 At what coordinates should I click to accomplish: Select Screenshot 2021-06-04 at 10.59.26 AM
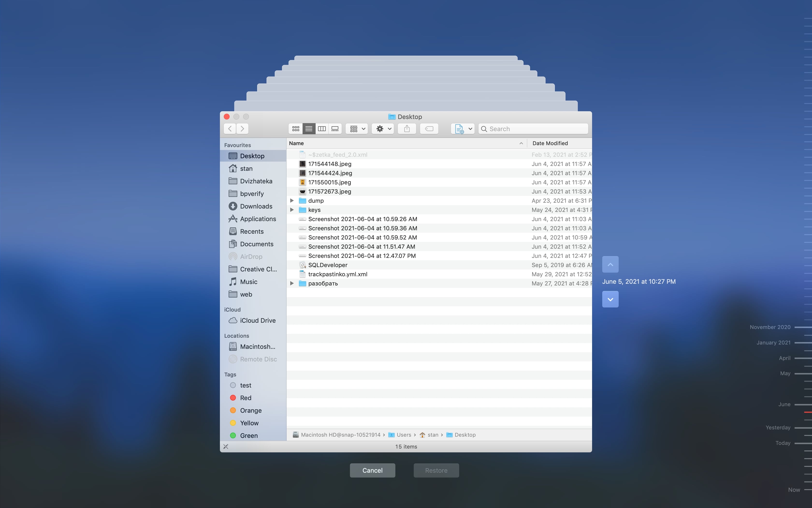point(439,219)
